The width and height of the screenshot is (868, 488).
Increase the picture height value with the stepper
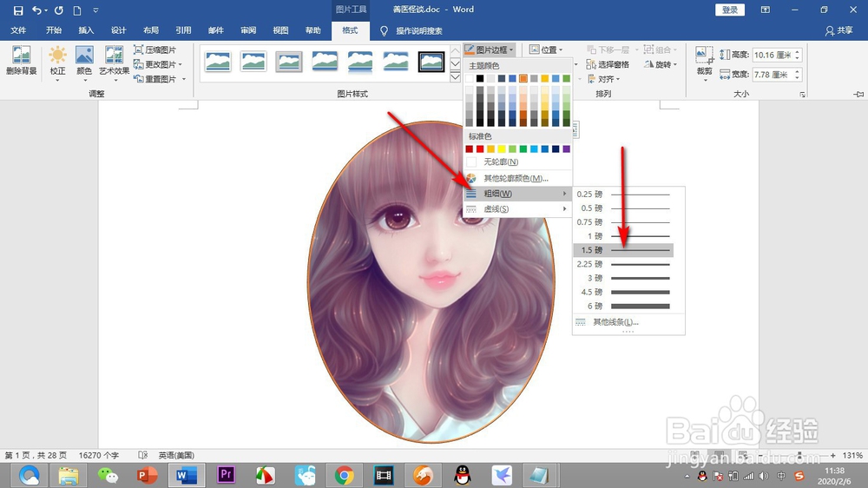[x=797, y=53]
